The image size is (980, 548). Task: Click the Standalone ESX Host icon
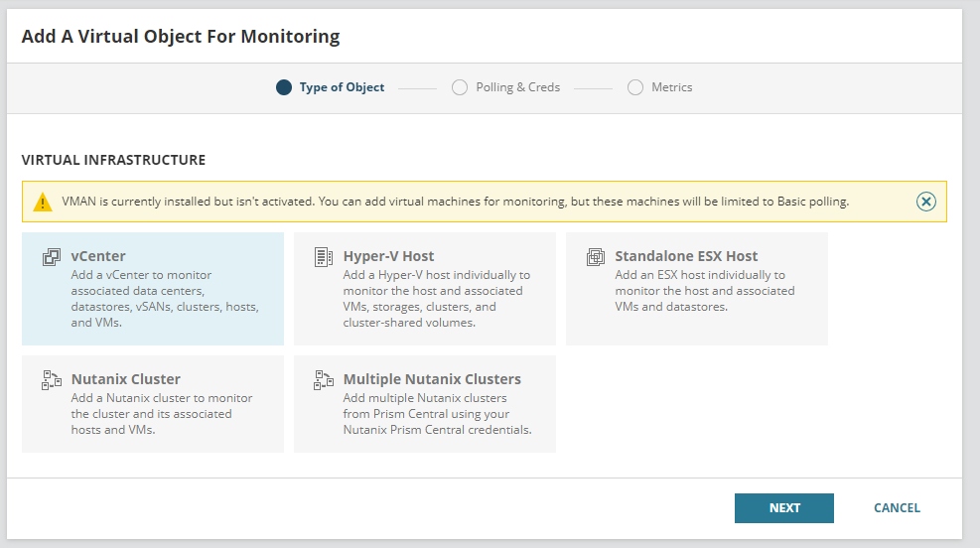[x=596, y=257]
